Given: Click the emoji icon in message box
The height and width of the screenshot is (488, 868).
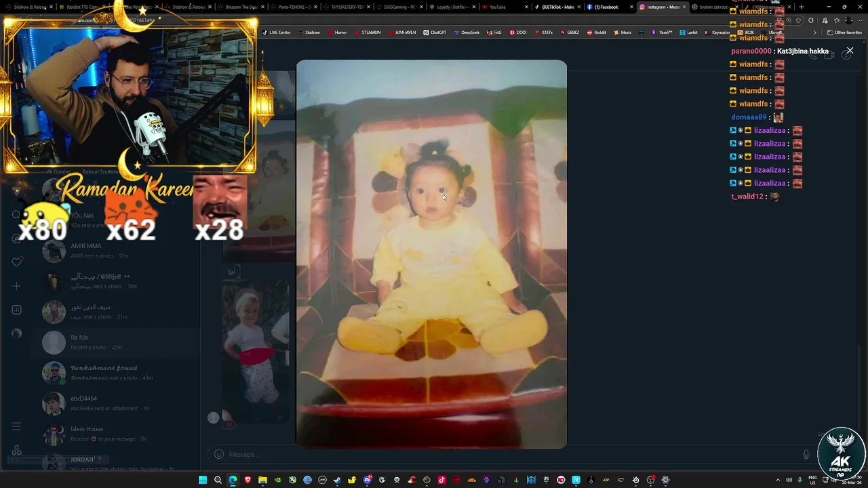Looking at the screenshot, I should [x=219, y=454].
